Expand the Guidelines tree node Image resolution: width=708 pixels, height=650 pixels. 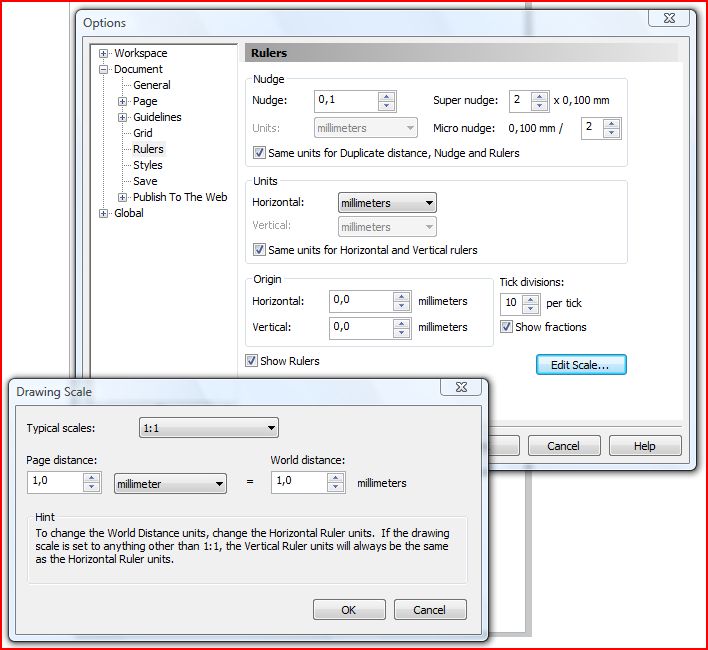coord(122,117)
